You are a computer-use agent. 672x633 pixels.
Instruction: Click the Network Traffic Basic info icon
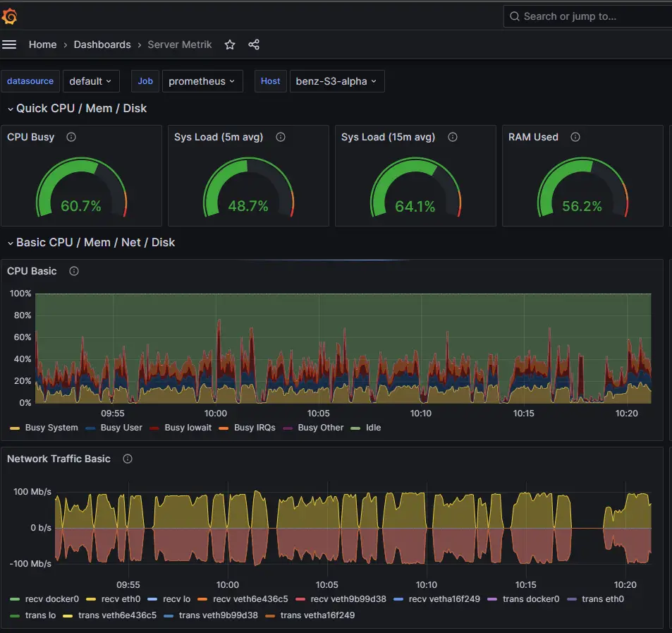(x=127, y=459)
